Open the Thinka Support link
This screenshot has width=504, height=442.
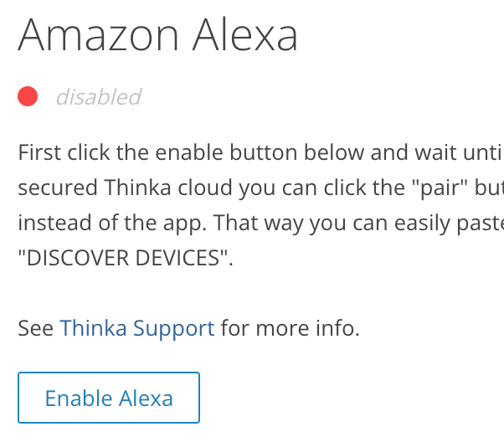tap(136, 327)
